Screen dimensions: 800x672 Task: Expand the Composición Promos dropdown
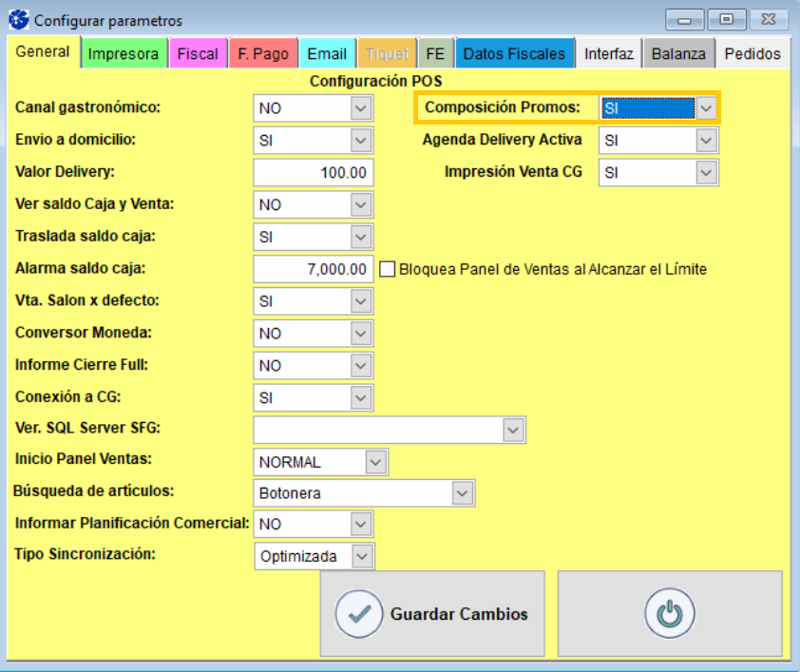coord(706,108)
